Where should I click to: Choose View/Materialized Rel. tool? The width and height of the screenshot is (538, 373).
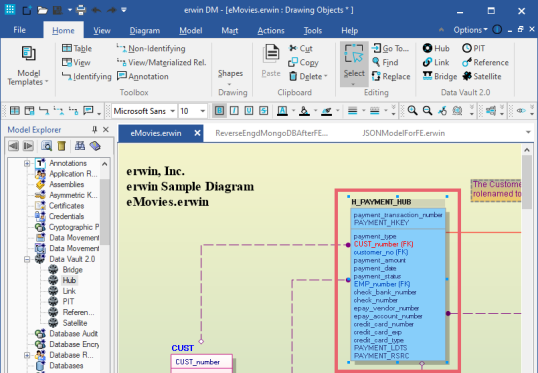[162, 62]
